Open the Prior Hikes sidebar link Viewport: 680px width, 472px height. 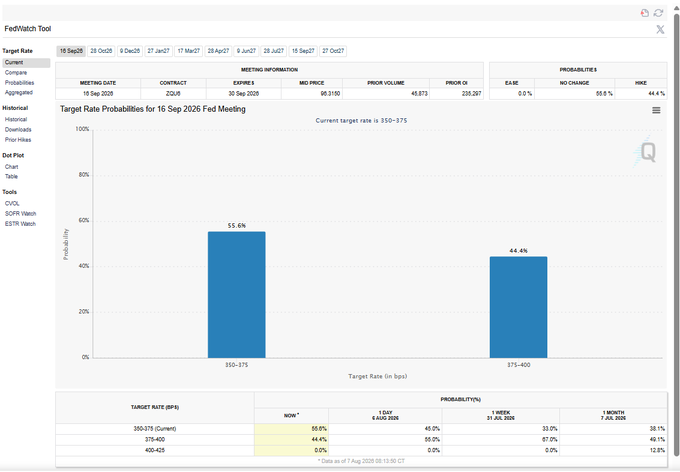(18, 140)
